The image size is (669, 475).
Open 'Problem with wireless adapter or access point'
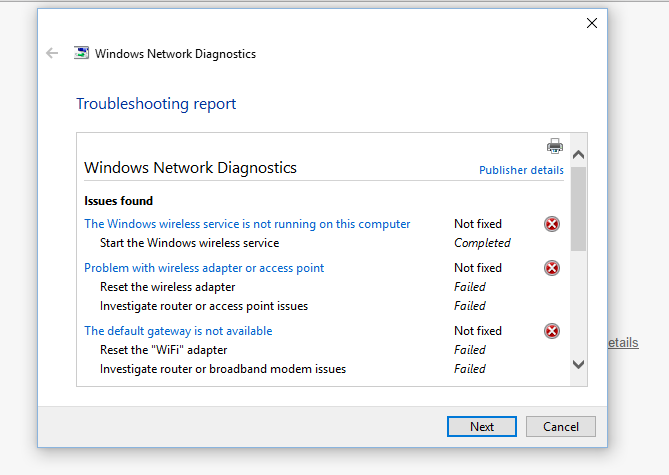click(204, 268)
